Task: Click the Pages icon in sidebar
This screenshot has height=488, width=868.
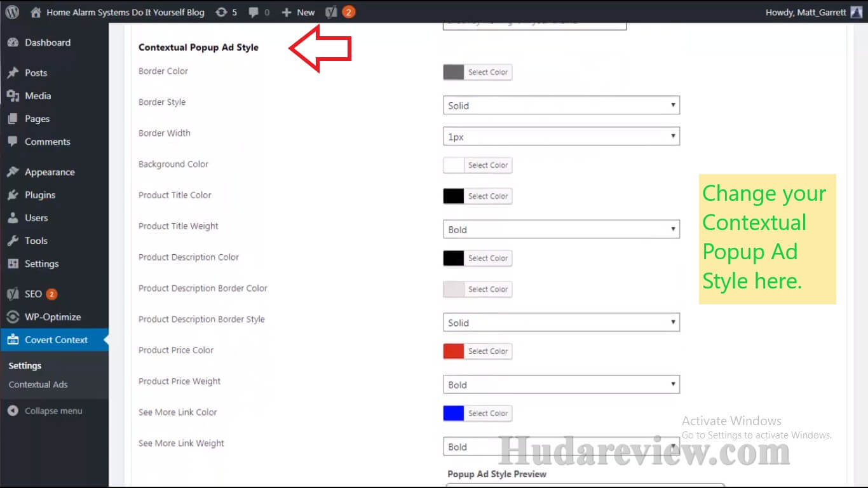Action: point(13,119)
